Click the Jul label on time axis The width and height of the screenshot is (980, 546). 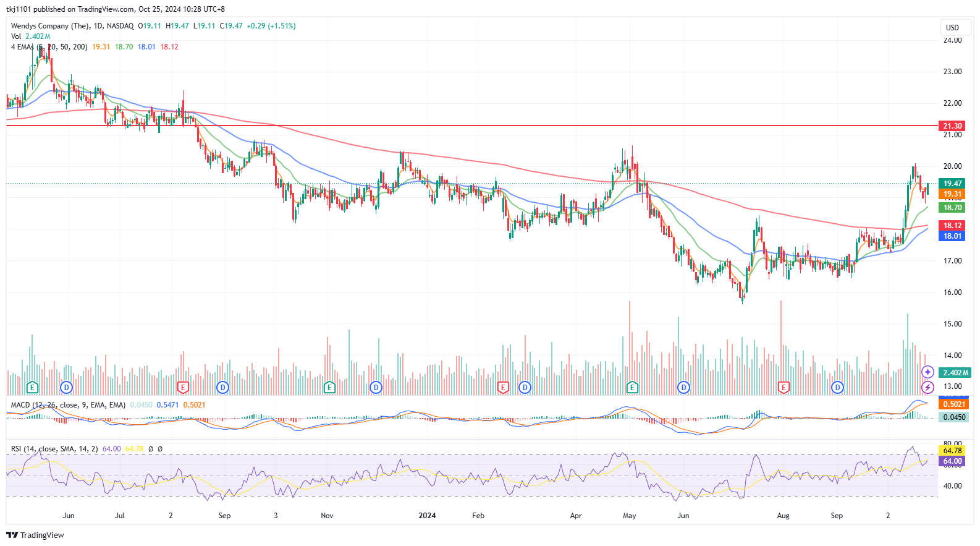(120, 516)
